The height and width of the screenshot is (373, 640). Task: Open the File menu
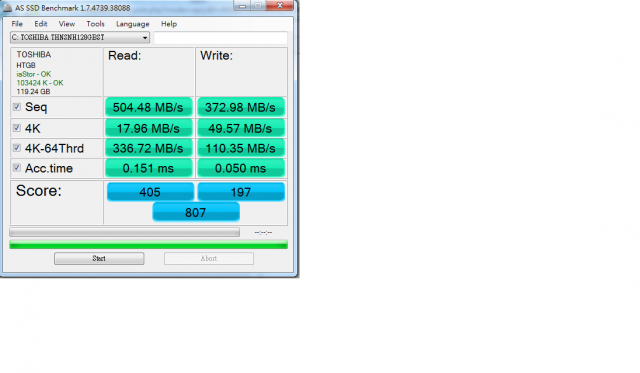tap(17, 24)
